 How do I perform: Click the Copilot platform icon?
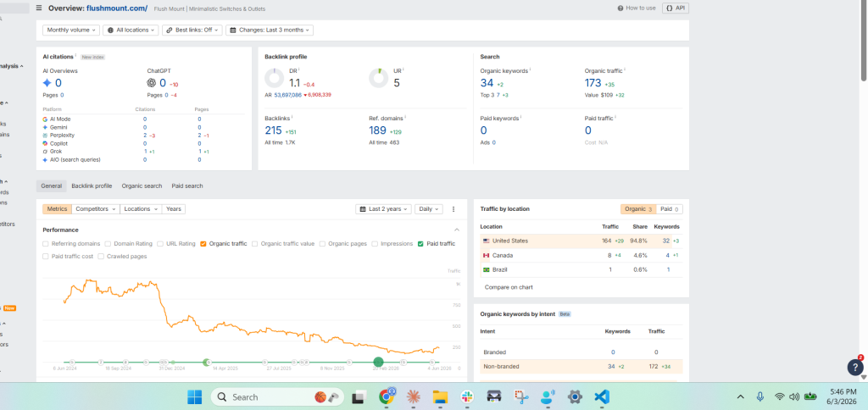pos(45,143)
